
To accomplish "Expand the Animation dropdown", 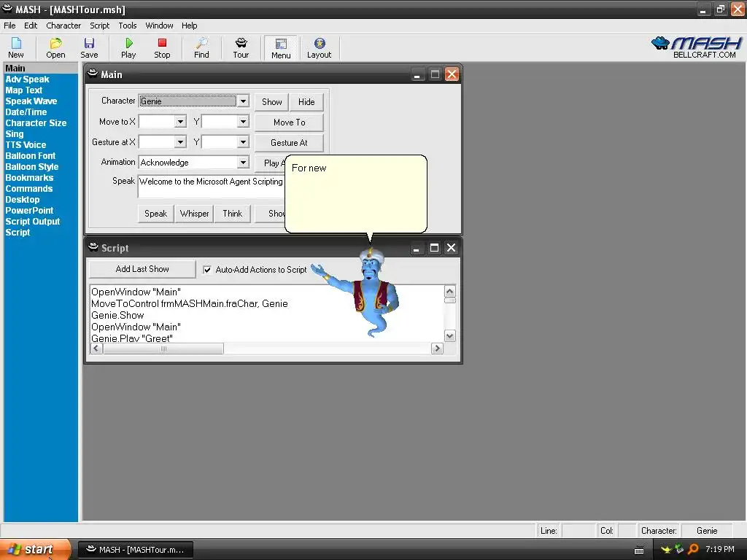I will click(243, 163).
